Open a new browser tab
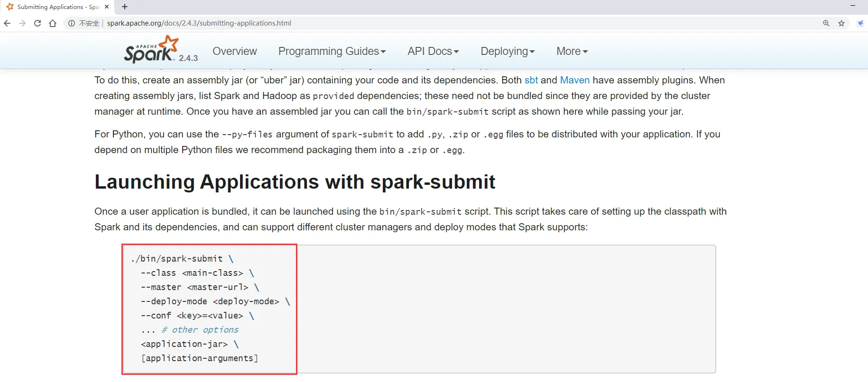 [x=125, y=7]
